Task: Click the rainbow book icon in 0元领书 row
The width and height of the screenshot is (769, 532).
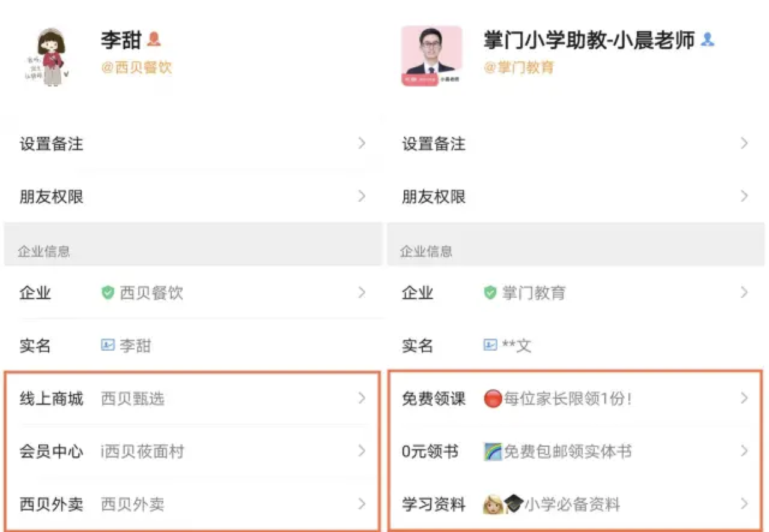Action: point(494,451)
